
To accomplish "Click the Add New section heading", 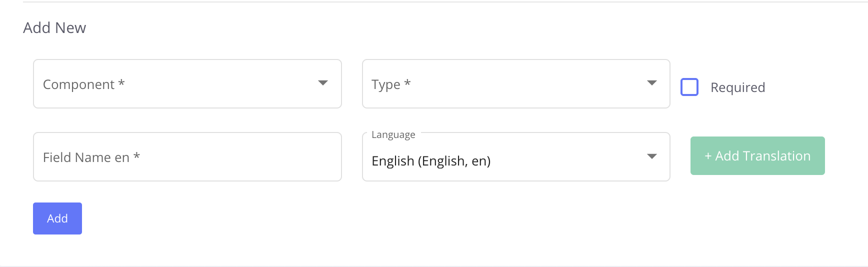I will pyautogui.click(x=54, y=28).
